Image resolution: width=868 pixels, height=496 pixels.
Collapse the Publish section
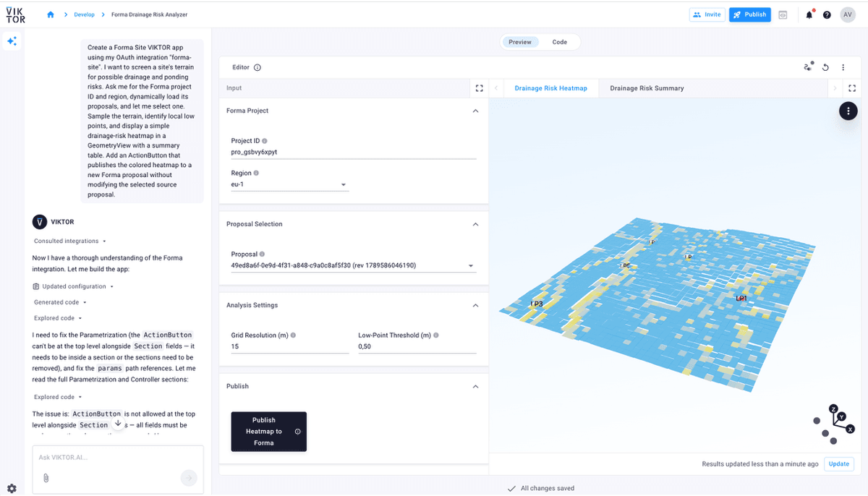tap(475, 386)
